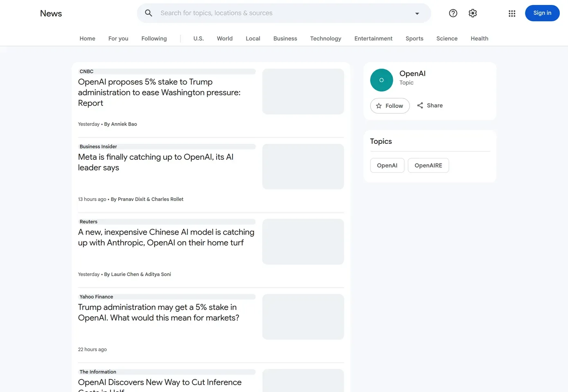Screen dimensions: 568x392
Task: Click the Yahoo Finance source label
Action: point(96,297)
